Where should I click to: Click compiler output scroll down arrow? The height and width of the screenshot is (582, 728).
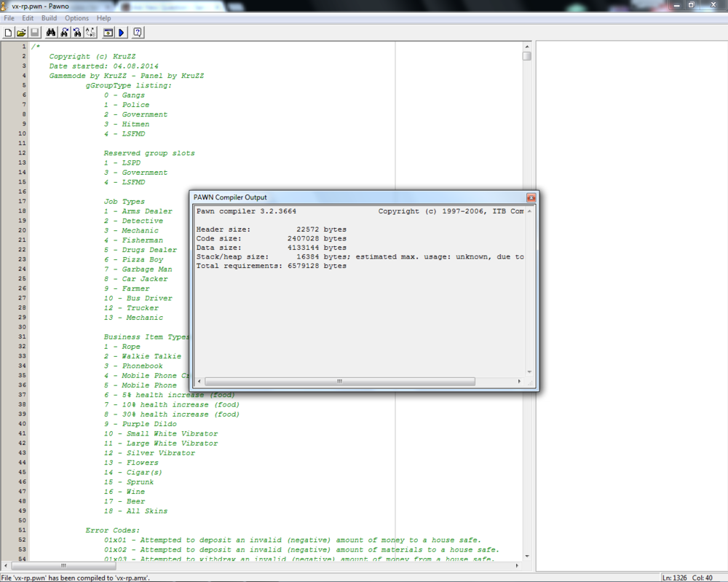coord(529,372)
